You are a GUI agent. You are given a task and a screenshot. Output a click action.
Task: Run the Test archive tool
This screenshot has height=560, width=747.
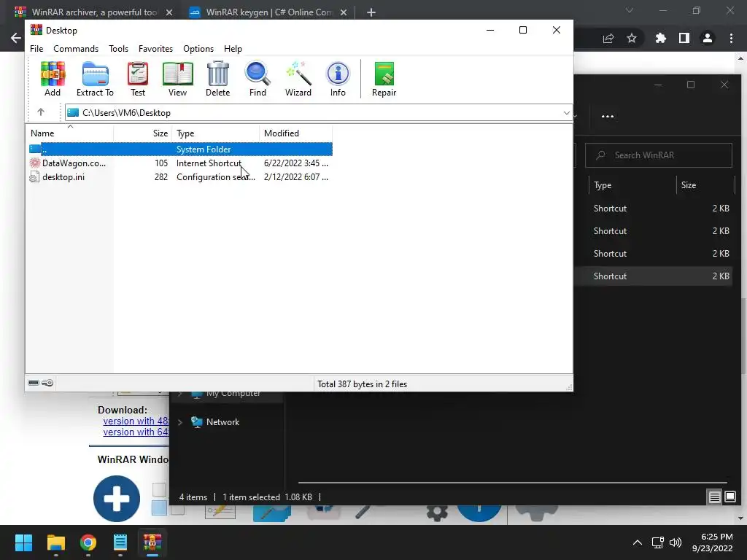pyautogui.click(x=138, y=79)
